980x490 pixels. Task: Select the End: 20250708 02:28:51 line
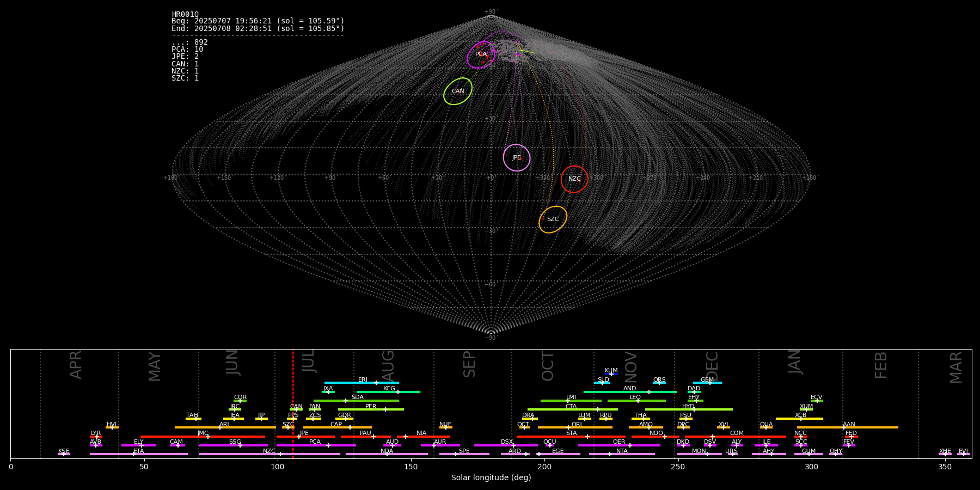coord(258,28)
